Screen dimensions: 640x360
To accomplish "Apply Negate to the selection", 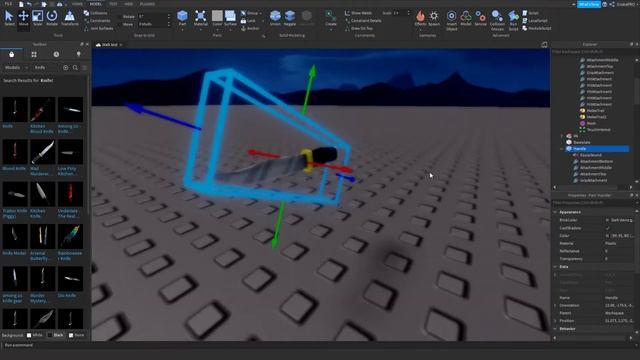I will [290, 18].
